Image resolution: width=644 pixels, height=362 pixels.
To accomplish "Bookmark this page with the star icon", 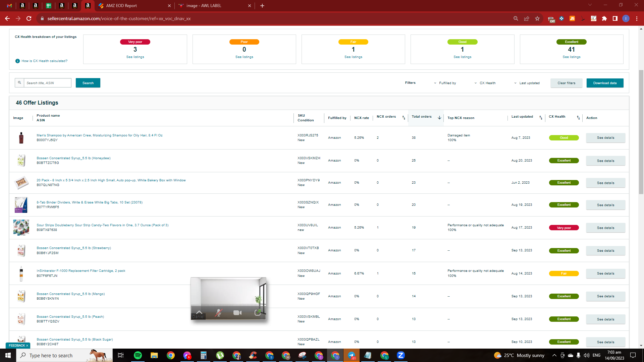I will (x=537, y=18).
